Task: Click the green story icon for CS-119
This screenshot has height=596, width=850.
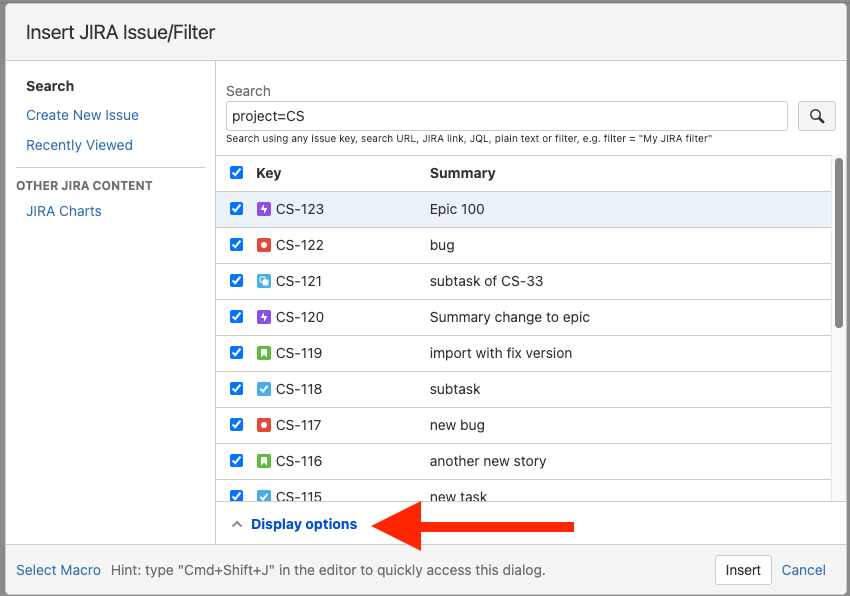Action: [x=264, y=353]
